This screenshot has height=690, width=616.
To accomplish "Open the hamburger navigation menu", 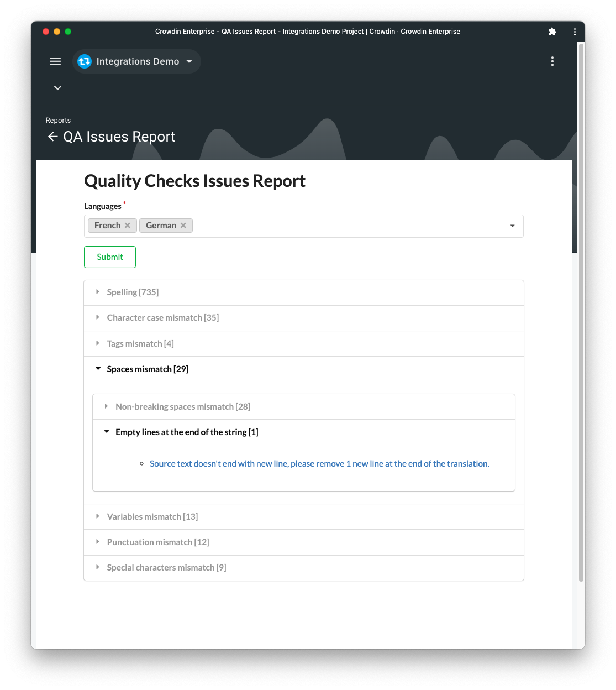I will pyautogui.click(x=55, y=61).
